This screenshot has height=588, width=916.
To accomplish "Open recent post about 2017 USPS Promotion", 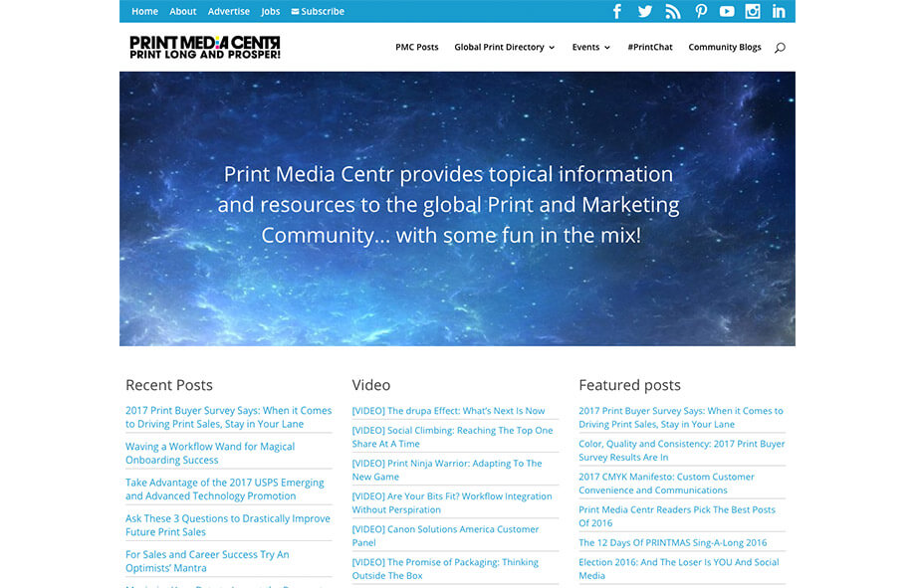I will [x=225, y=490].
